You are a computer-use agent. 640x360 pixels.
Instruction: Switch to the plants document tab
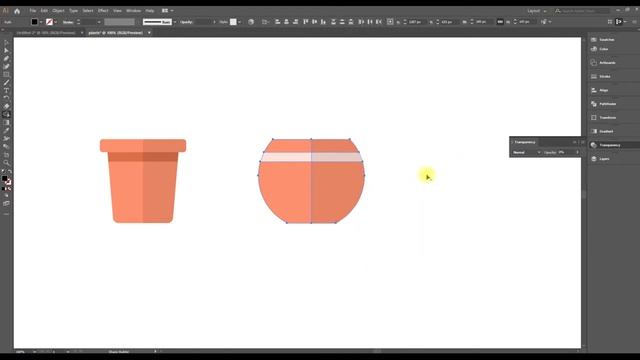coord(116,33)
